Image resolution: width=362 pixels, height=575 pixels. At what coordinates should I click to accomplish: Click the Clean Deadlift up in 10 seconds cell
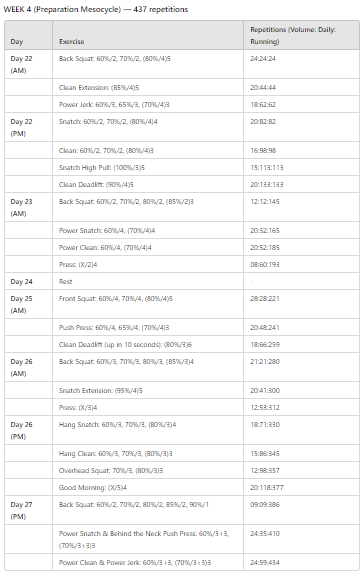[x=148, y=344]
